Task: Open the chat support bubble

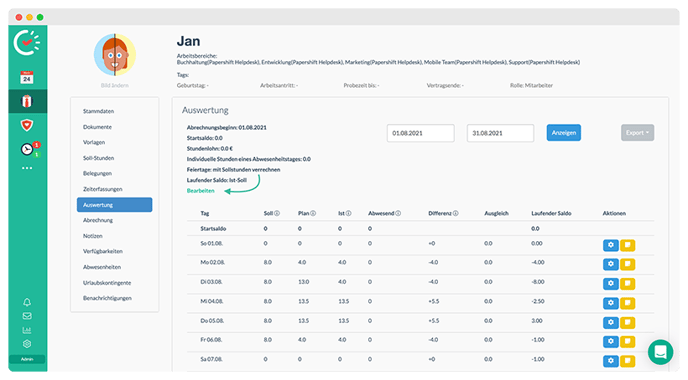Action: (660, 352)
